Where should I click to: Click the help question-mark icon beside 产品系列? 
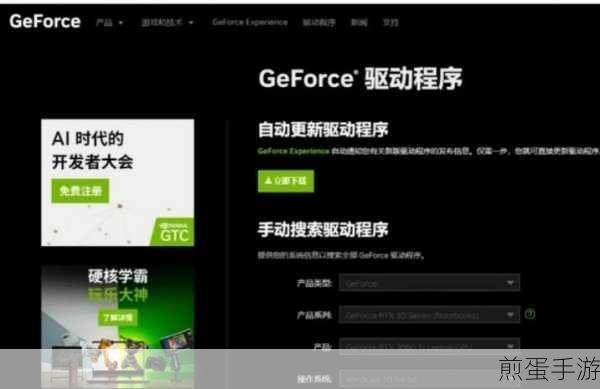tap(530, 314)
